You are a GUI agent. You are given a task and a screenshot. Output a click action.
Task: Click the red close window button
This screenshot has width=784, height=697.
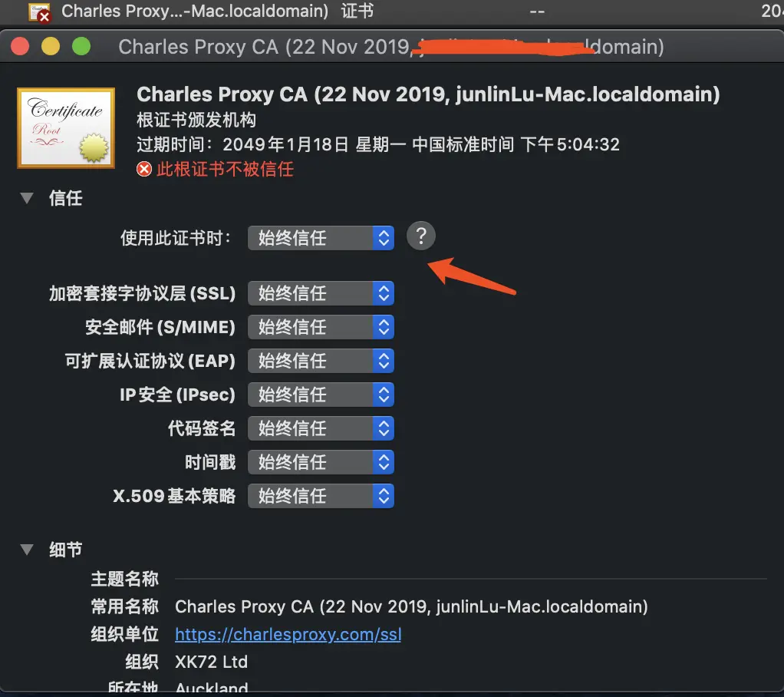pyautogui.click(x=20, y=47)
